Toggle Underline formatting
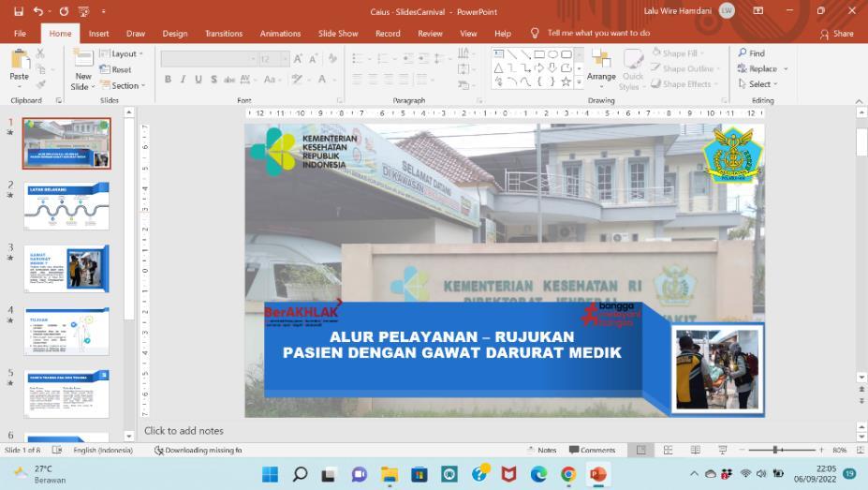 tap(199, 80)
